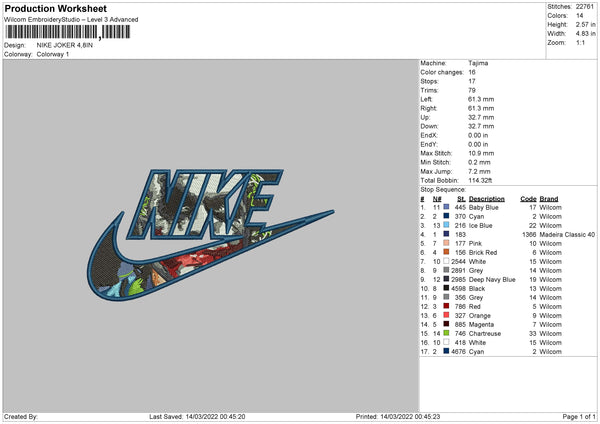Click the 'N#' column header
The image size is (600, 424).
tap(437, 199)
